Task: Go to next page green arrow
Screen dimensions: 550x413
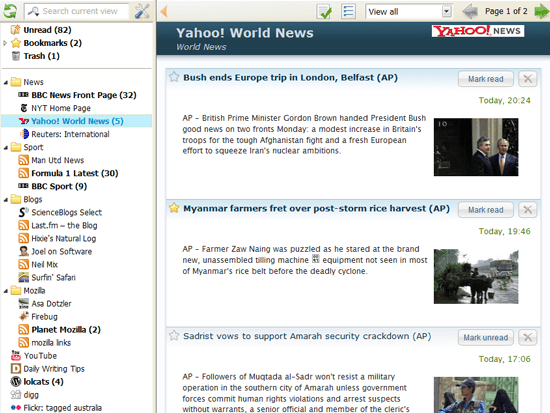Action: click(x=542, y=12)
